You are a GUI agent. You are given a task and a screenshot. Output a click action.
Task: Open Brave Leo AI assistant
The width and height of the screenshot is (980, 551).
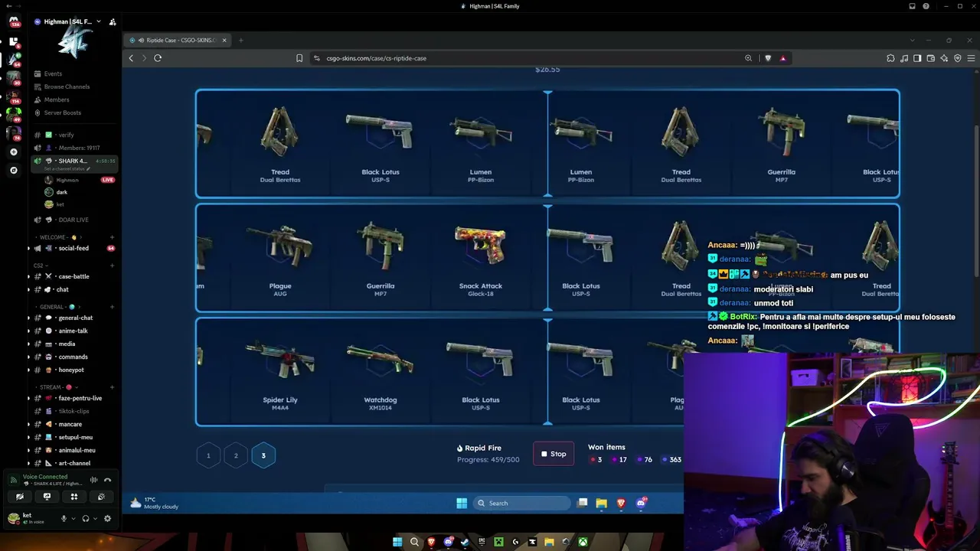tap(944, 58)
